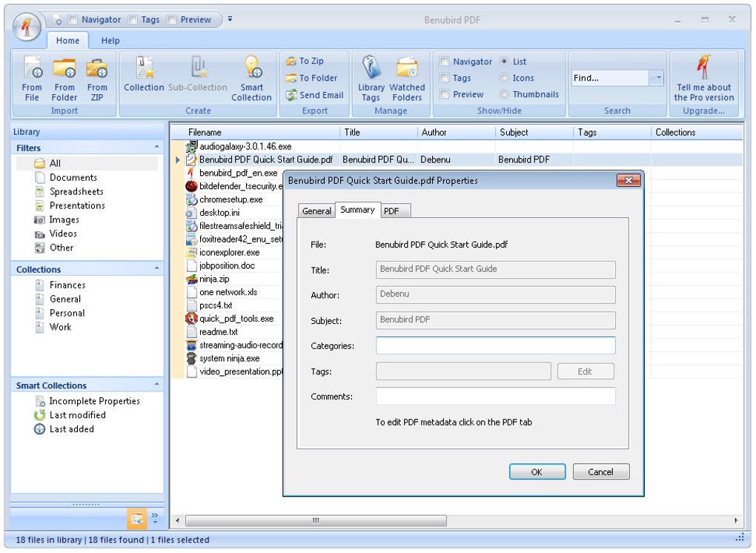Sort by Collections column header
Viewport: 756px width, 553px height.
[x=696, y=133]
